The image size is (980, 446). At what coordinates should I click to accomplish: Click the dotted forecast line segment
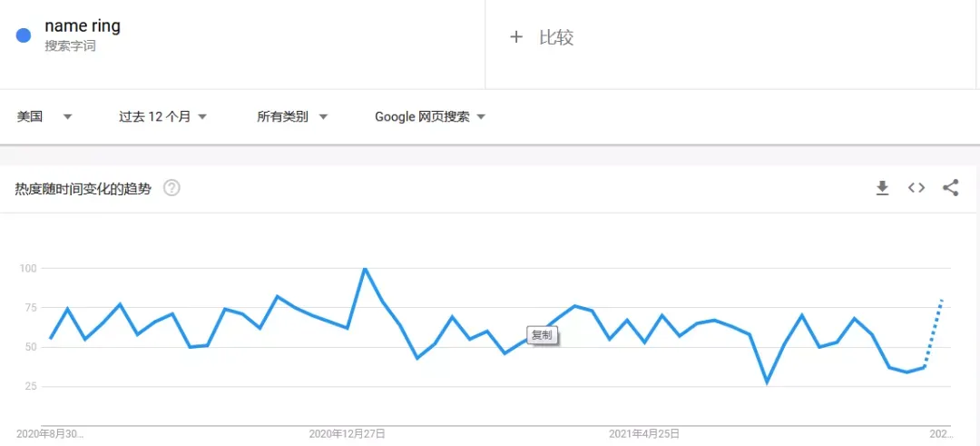(933, 332)
